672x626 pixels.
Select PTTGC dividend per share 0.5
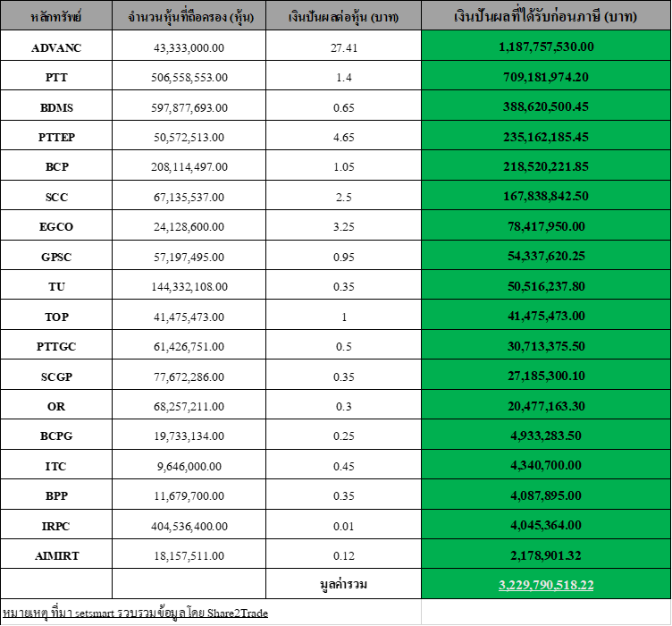343,347
